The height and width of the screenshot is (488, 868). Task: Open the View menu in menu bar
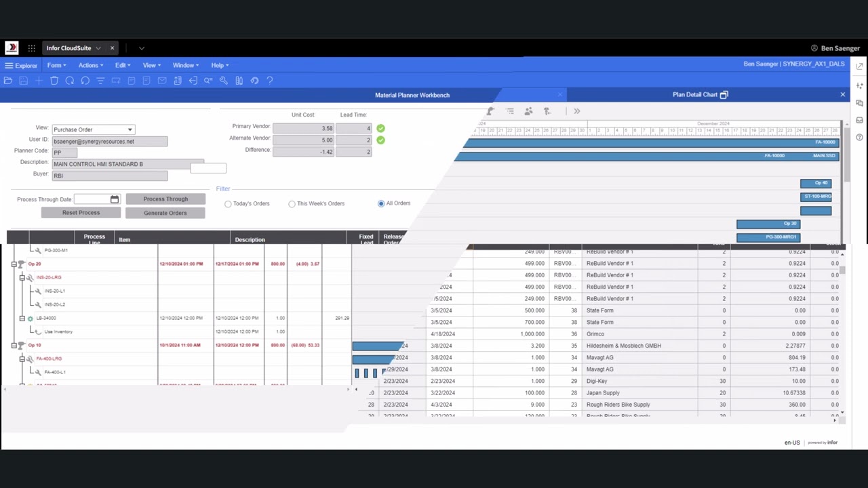(151, 65)
